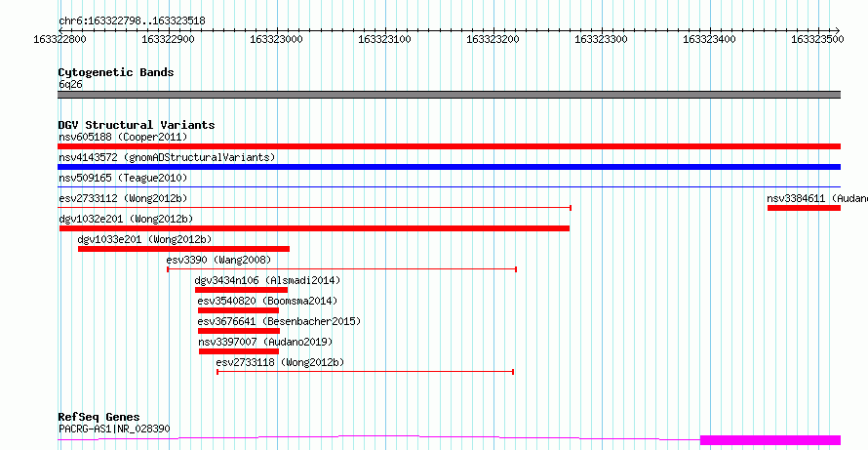Click the red dgv1032e201 variant bar
This screenshot has height=450, width=868.
pos(314,228)
